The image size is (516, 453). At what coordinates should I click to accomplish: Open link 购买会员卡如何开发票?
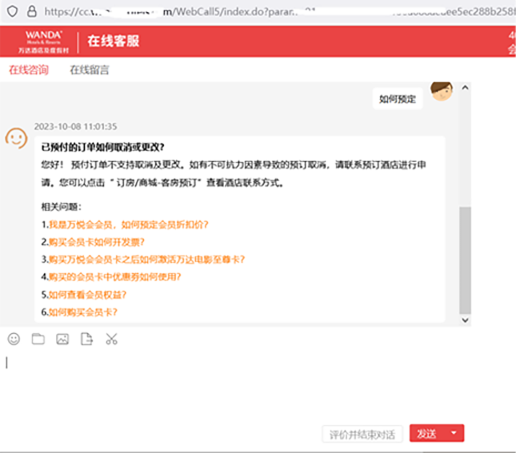(97, 242)
